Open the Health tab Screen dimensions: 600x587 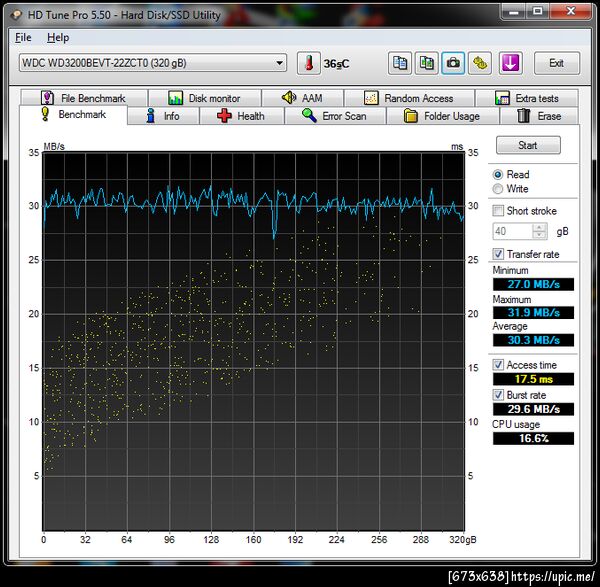(x=242, y=116)
